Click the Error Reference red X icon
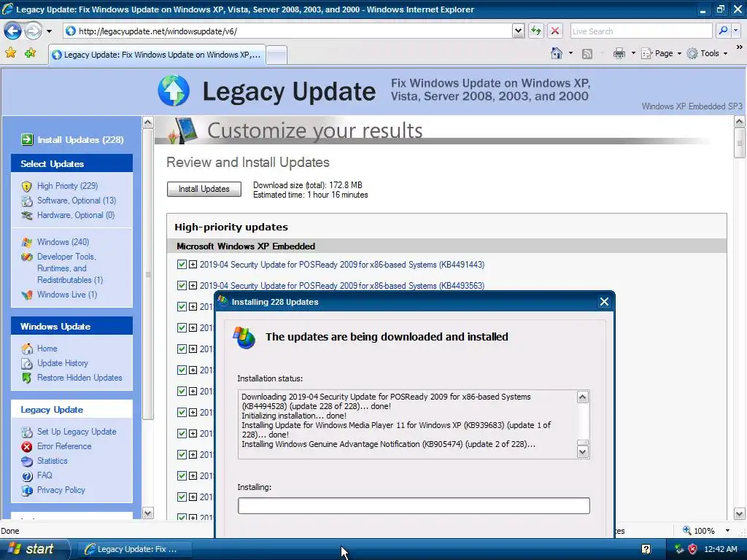This screenshot has width=747, height=560. pos(27,447)
